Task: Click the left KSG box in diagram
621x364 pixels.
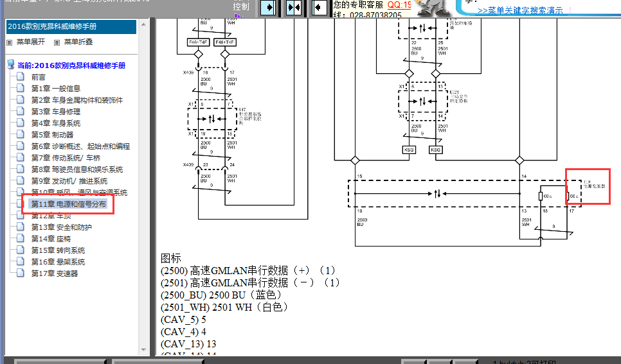Action: pos(409,150)
